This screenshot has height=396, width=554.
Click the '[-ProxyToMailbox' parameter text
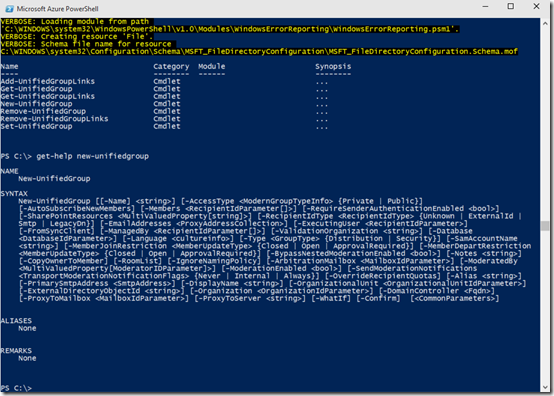click(x=54, y=299)
